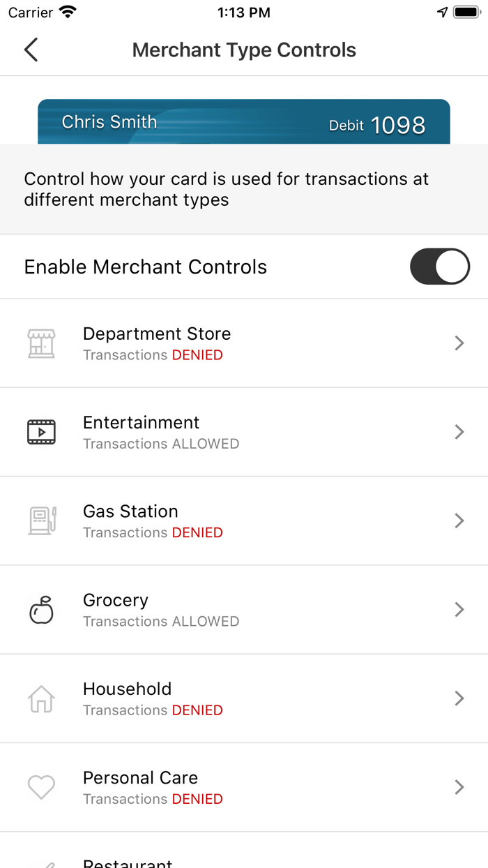
Task: Tap the Gas Station pump icon
Action: (41, 521)
